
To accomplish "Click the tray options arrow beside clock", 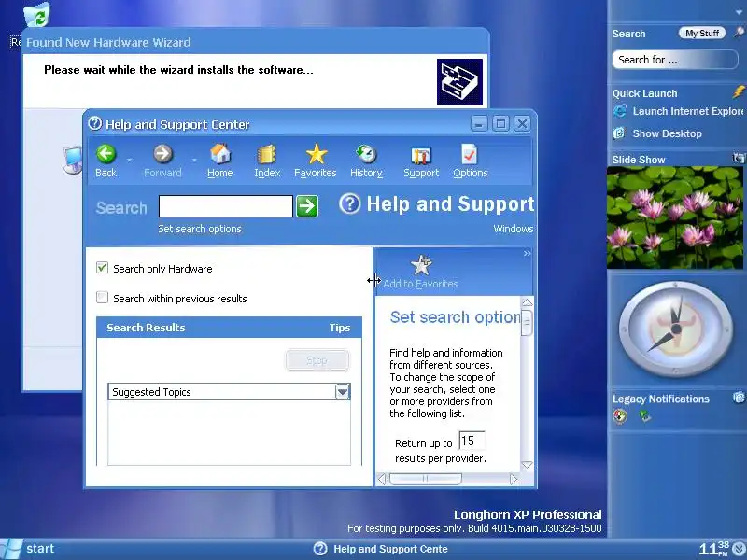I will [x=739, y=550].
